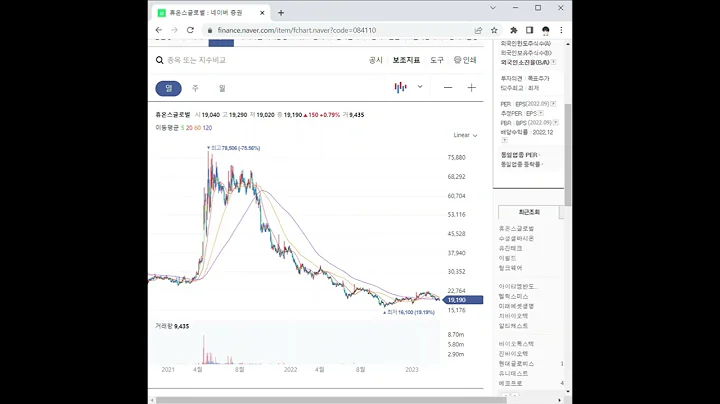Click the magnifier icon in the chart search
720x404 pixels.
159,60
